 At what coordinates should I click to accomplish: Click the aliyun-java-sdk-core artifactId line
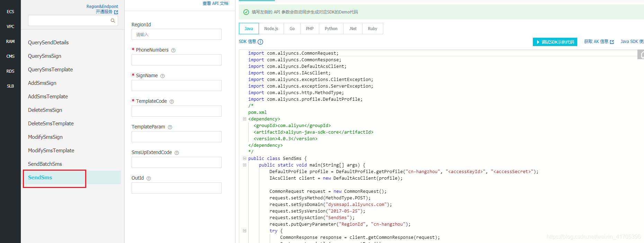point(313,132)
